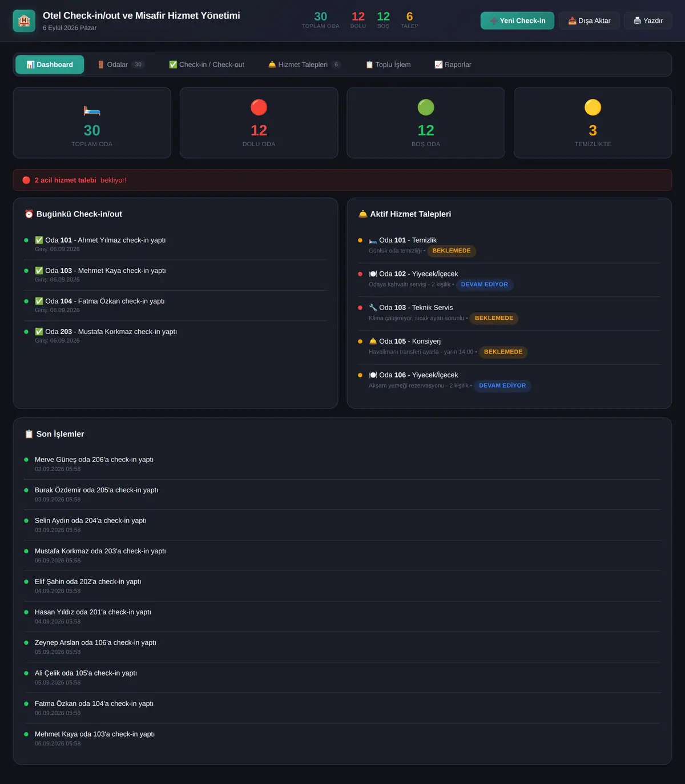The height and width of the screenshot is (784, 685).
Task: Click the plate icon for Oda 106 Yiyecek/İçecek
Action: (x=373, y=375)
